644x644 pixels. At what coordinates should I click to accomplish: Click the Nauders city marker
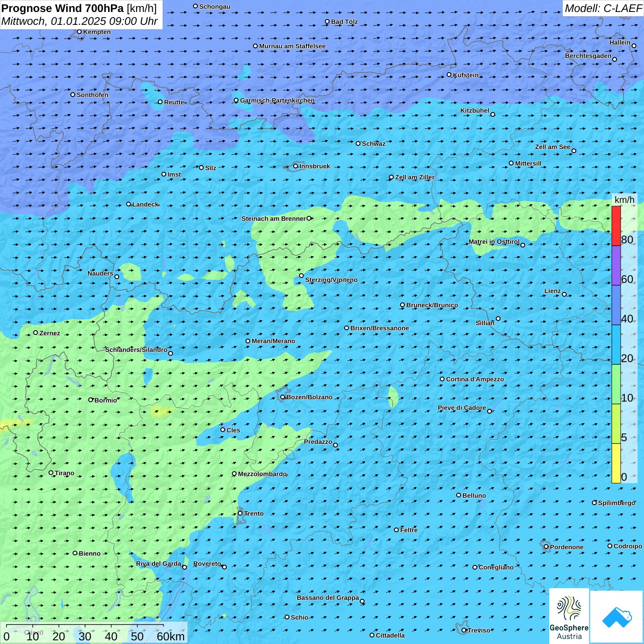[117, 277]
